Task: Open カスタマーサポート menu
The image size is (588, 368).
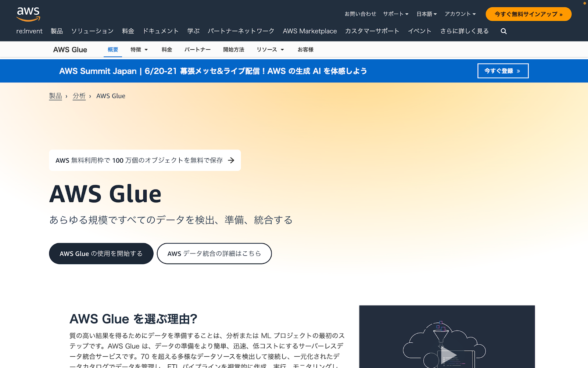Action: tap(372, 31)
